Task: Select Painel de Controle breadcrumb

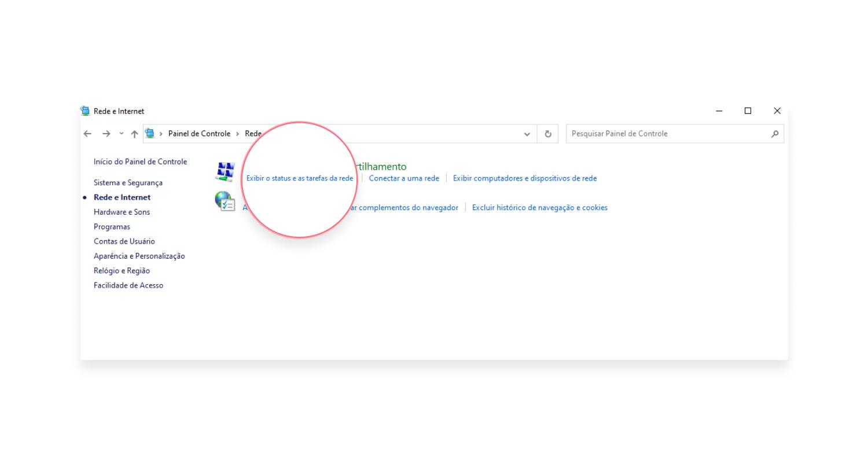Action: (x=199, y=134)
